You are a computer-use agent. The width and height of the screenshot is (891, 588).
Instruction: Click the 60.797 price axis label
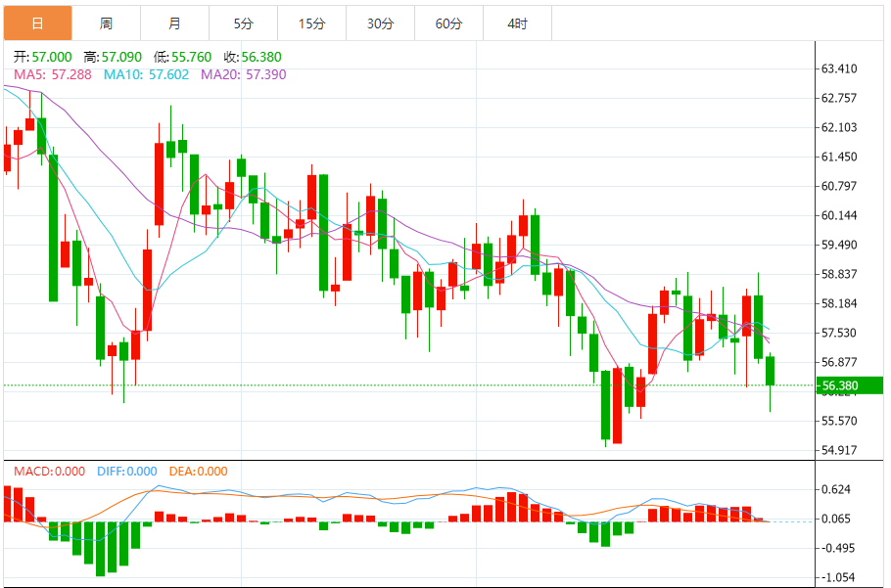click(839, 186)
